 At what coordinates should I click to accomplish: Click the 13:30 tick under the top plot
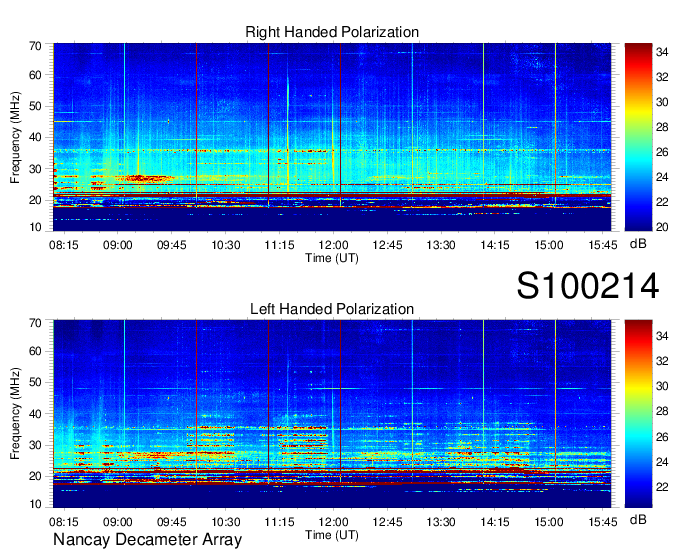tap(441, 245)
